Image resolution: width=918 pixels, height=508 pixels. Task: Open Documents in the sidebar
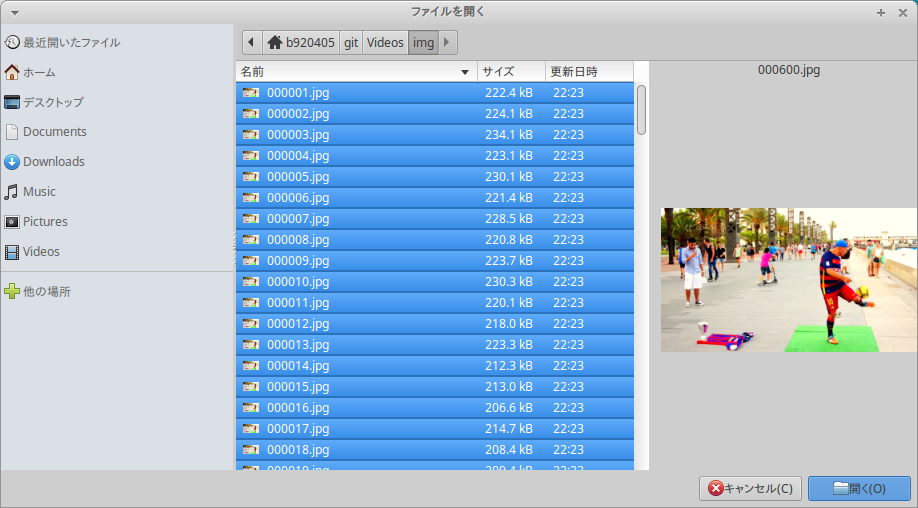46,132
